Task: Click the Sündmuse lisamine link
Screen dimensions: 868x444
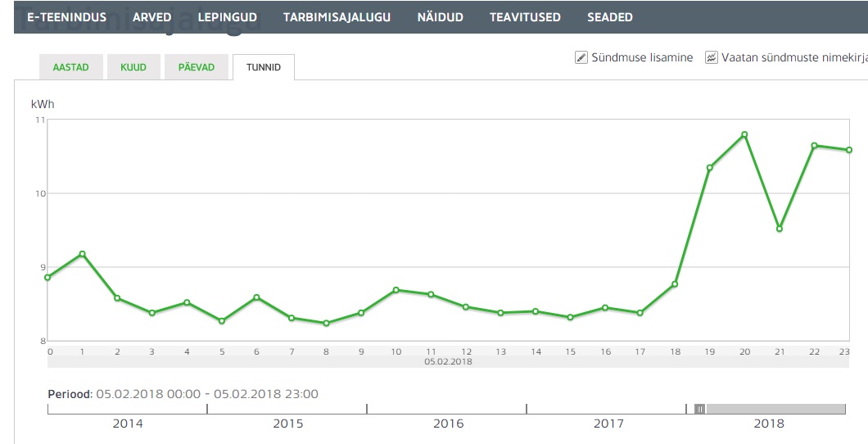Action: click(x=642, y=57)
